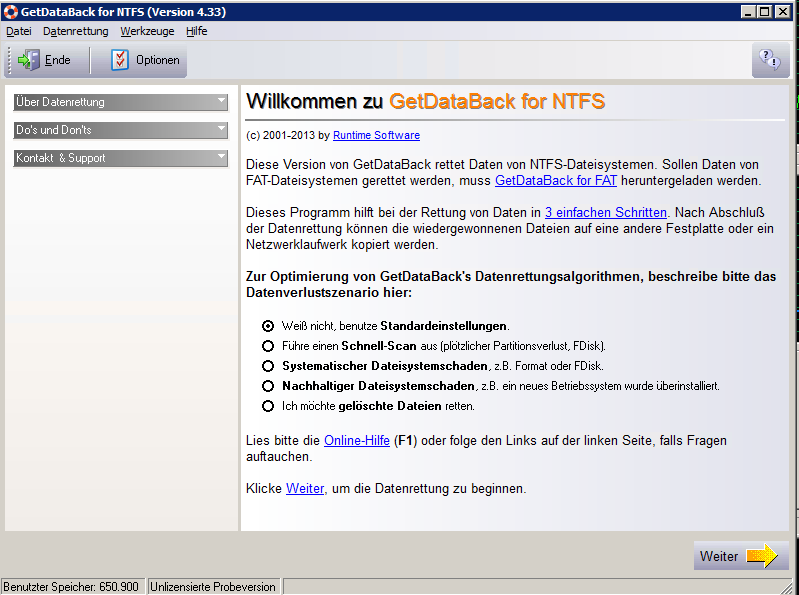The image size is (799, 595).
Task: Click the 'Willkommen zu GetDataBack for NTFS' heading
Action: point(425,101)
